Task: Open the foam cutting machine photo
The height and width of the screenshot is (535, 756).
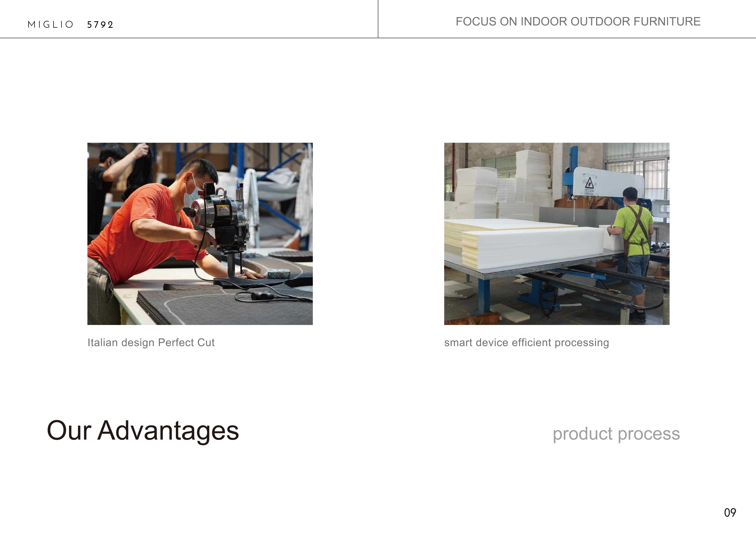Action: [556, 234]
